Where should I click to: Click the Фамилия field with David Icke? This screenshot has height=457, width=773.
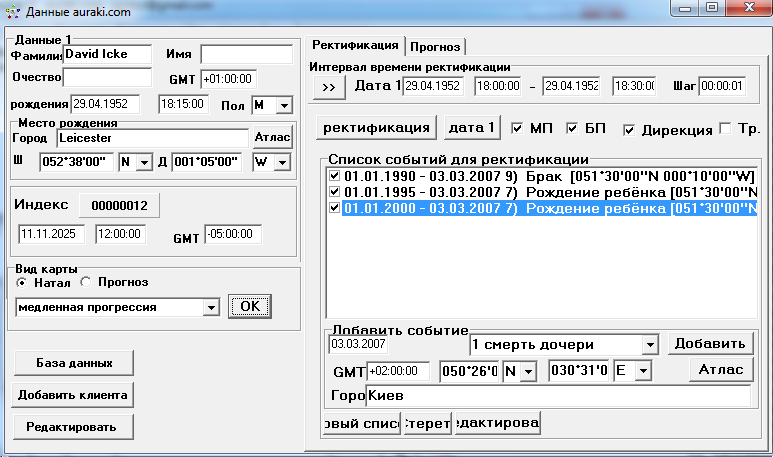[106, 53]
